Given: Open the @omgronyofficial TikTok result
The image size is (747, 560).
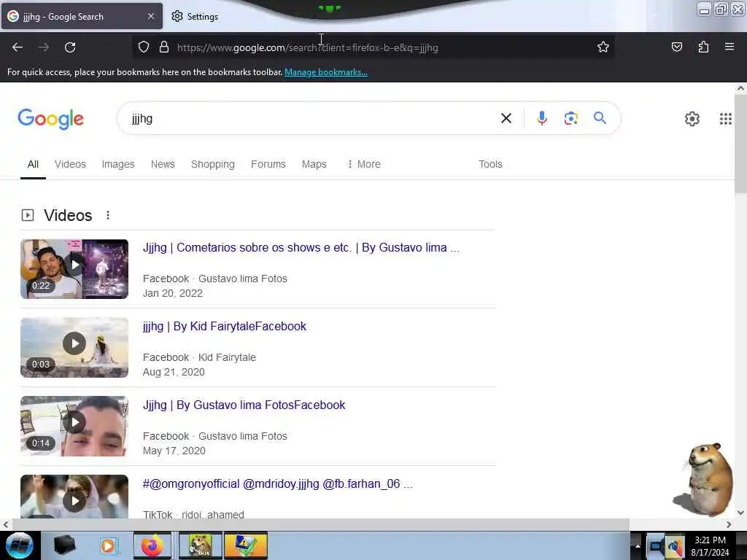Looking at the screenshot, I should click(278, 484).
